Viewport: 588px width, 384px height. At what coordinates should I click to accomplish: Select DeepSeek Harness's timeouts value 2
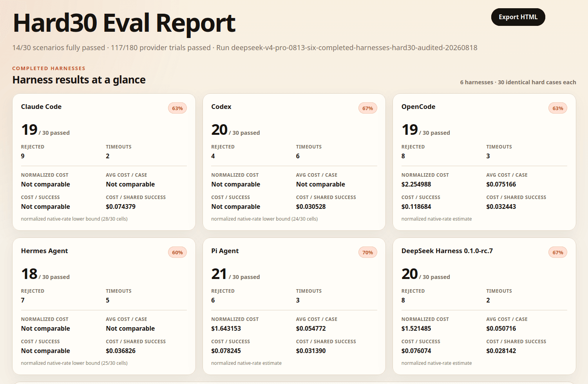[x=488, y=300]
